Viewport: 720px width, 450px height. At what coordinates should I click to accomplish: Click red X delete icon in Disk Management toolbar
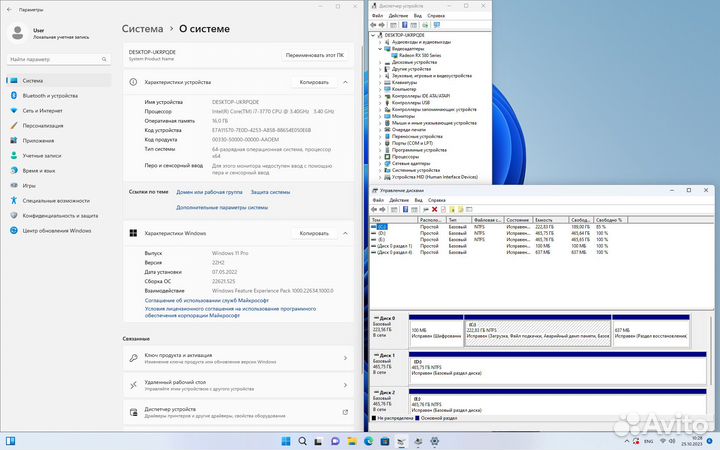[434, 209]
